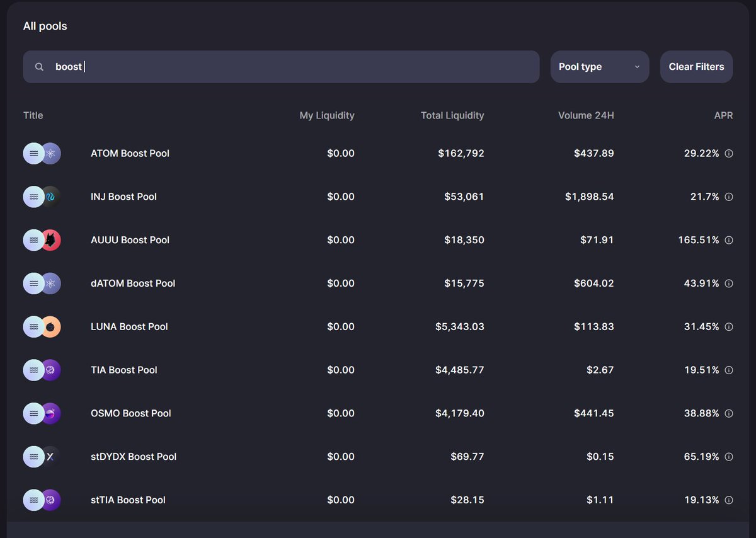Image resolution: width=756 pixels, height=538 pixels.
Task: Click 24H volume value $437.89
Action: 594,153
